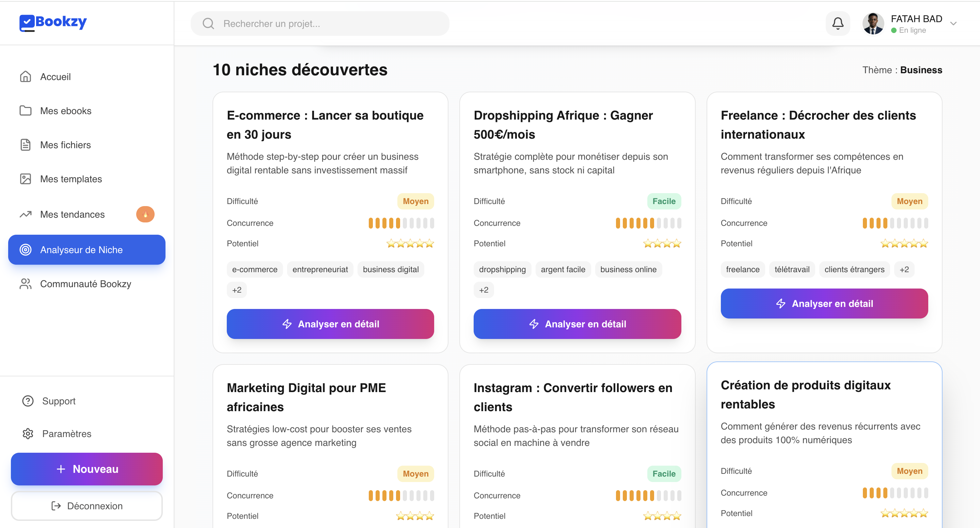Viewport: 980px width, 528px height.
Task: Analyze the E-commerce niche in detail
Action: (x=330, y=324)
